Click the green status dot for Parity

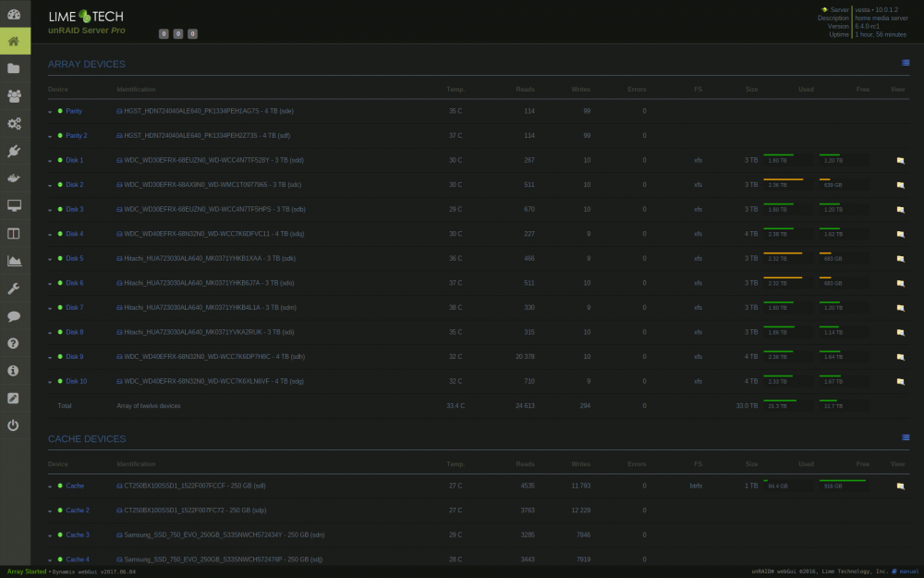(x=60, y=111)
